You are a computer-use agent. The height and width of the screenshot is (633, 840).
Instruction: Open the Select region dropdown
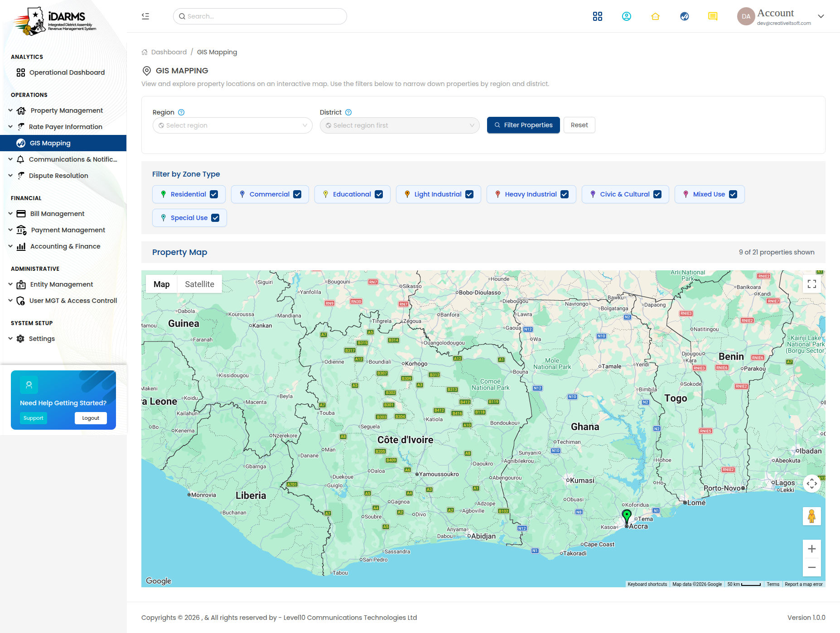point(232,125)
